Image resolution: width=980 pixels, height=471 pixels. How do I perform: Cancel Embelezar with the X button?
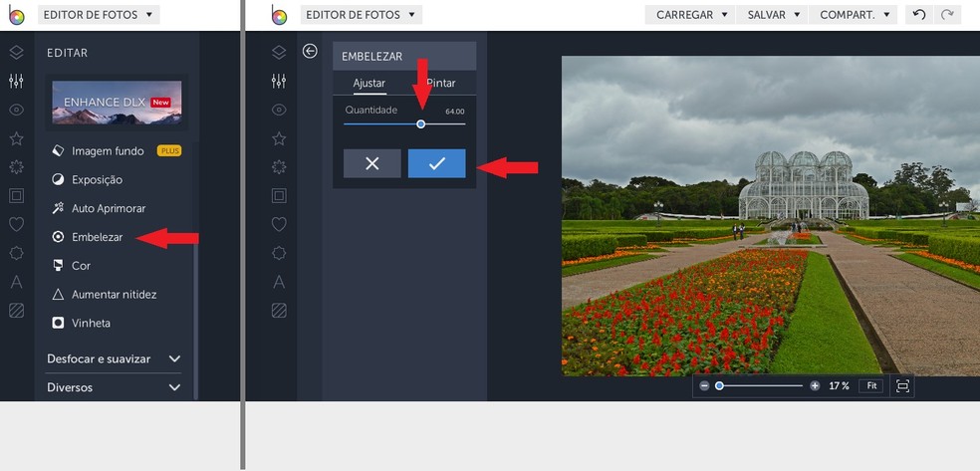pos(372,163)
